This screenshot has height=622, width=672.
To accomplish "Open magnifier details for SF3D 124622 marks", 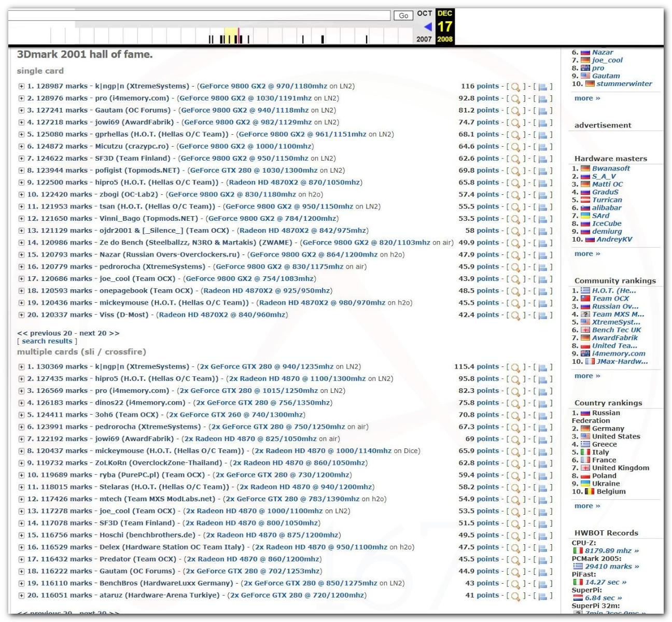I will [x=515, y=159].
